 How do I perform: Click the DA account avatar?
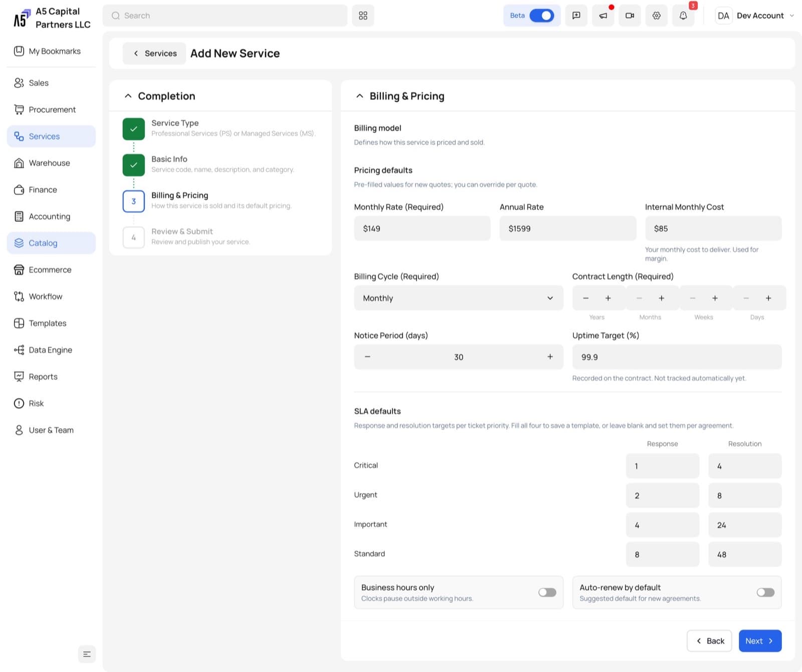pyautogui.click(x=723, y=16)
